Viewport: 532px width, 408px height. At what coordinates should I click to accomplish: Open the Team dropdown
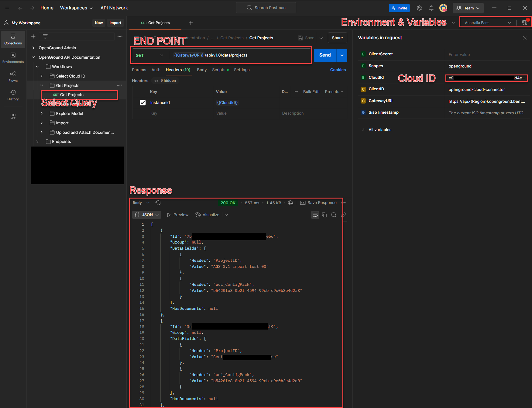(x=468, y=8)
